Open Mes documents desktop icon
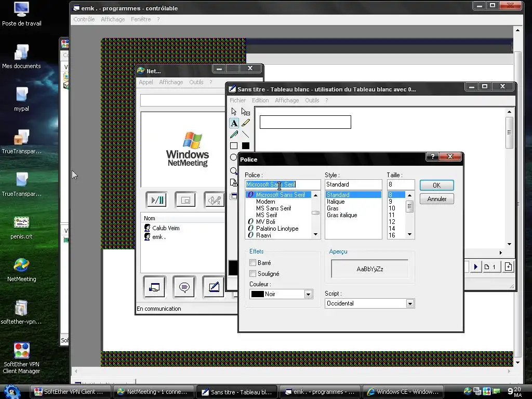532x399 pixels. point(21,57)
